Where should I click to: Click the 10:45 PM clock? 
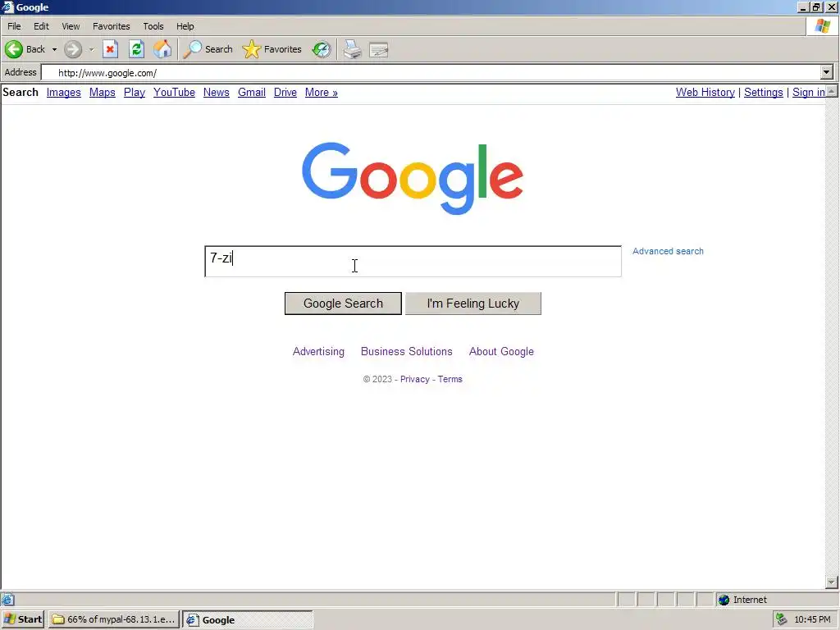pos(812,619)
